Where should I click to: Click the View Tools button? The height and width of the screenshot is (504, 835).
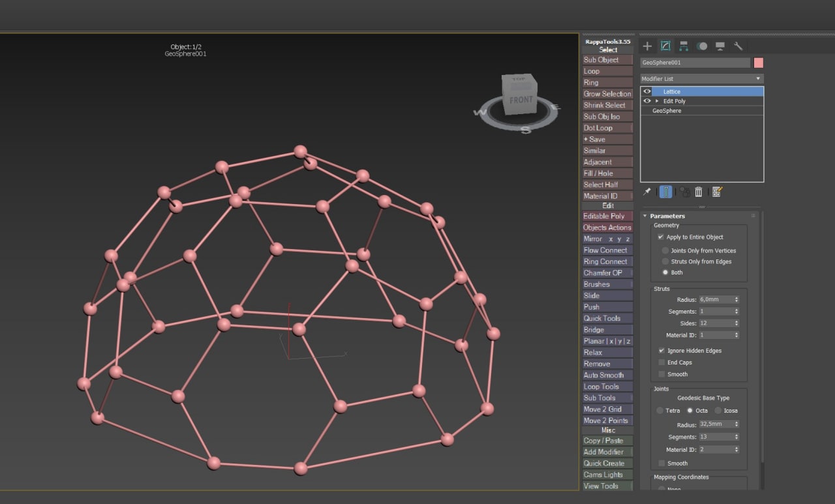[x=607, y=486]
